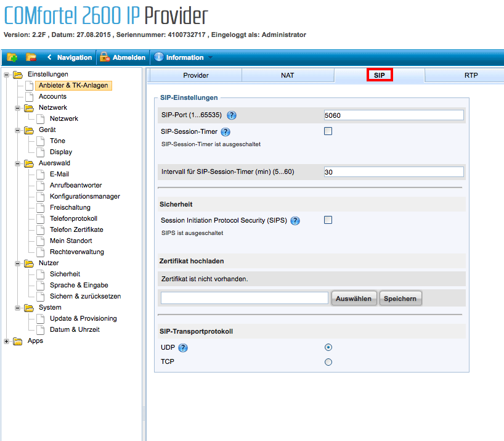Switch to the NAT tab
This screenshot has height=441, width=504.
287,75
